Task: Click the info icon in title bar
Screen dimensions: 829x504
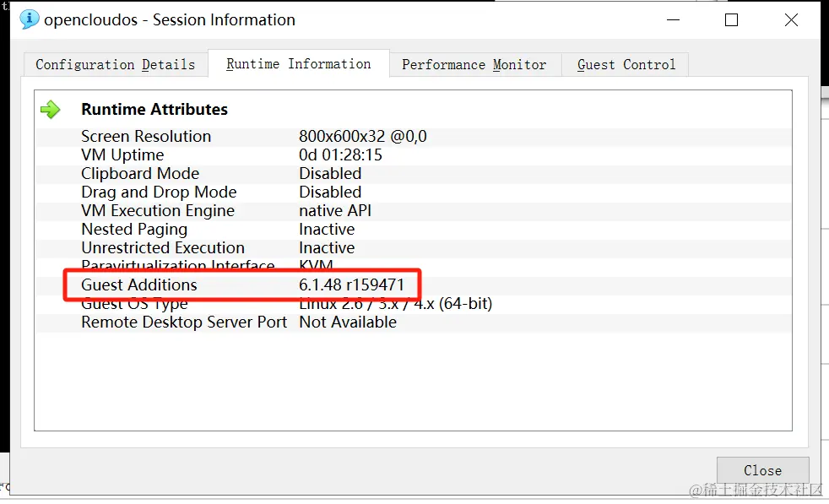Action: click(30, 19)
